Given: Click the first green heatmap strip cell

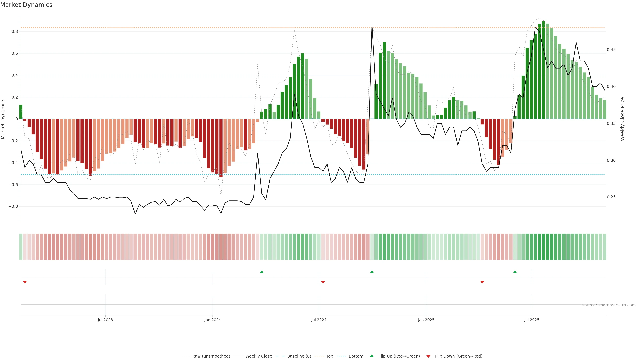Looking at the screenshot, I should click(x=21, y=247).
